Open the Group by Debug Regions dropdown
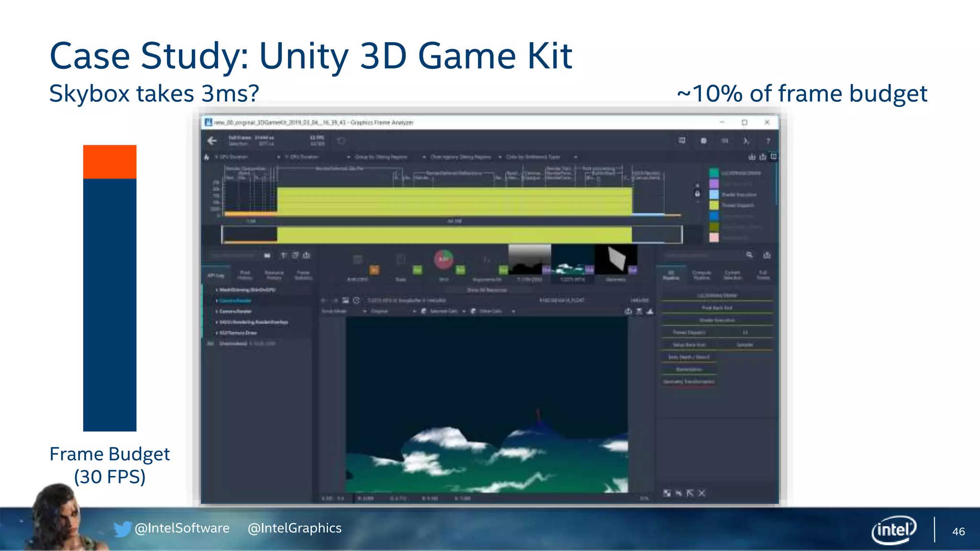 tap(390, 157)
